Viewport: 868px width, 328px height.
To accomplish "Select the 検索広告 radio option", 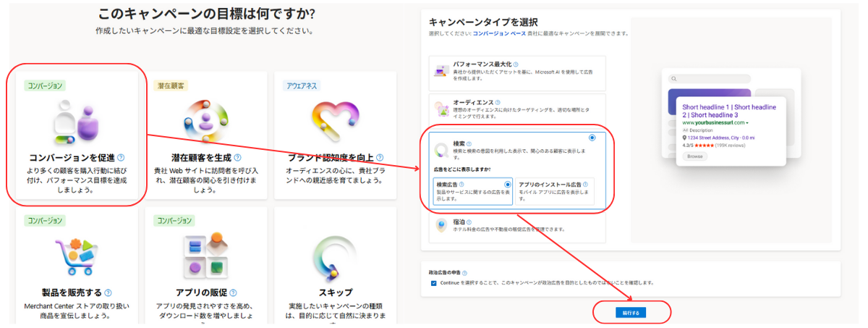I will click(x=507, y=185).
